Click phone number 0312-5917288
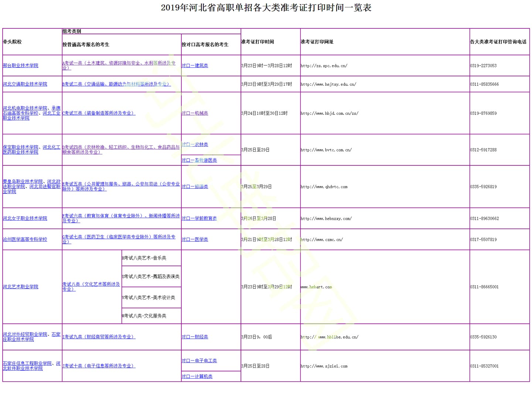532x405 pixels. click(484, 150)
